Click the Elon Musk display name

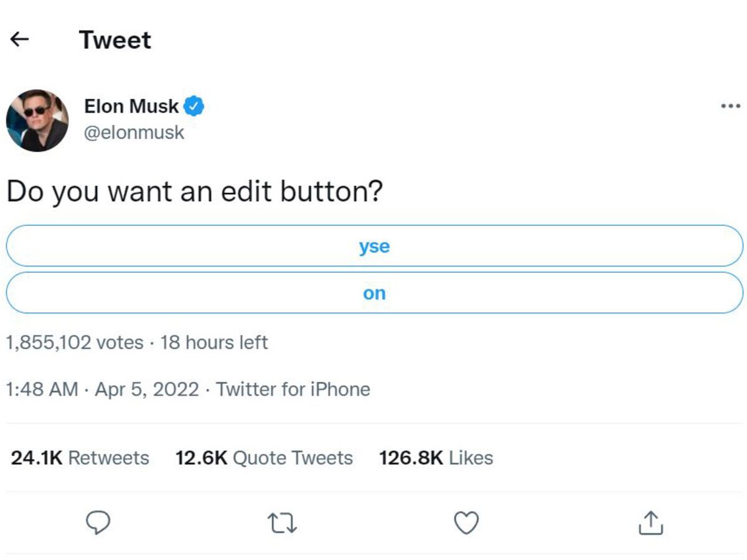(x=131, y=106)
